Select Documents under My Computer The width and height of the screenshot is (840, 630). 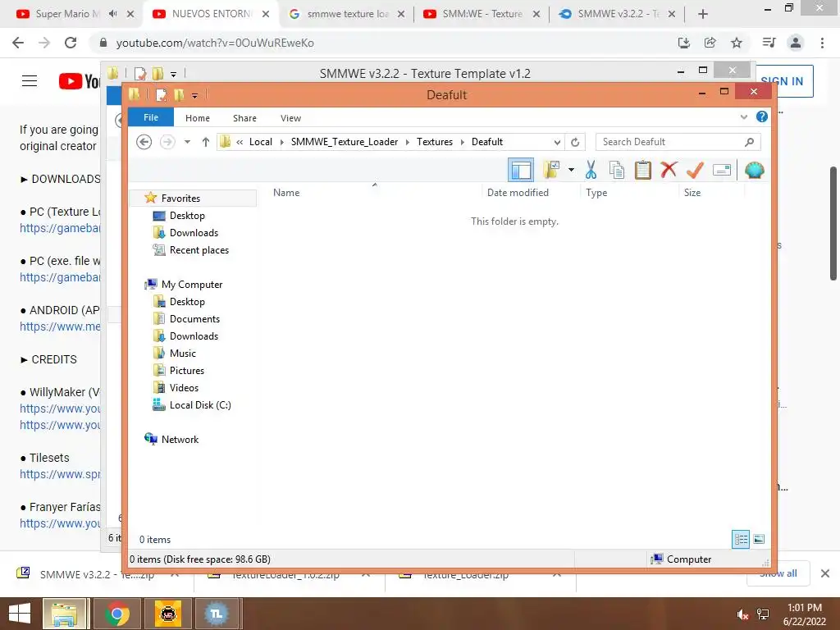click(194, 319)
